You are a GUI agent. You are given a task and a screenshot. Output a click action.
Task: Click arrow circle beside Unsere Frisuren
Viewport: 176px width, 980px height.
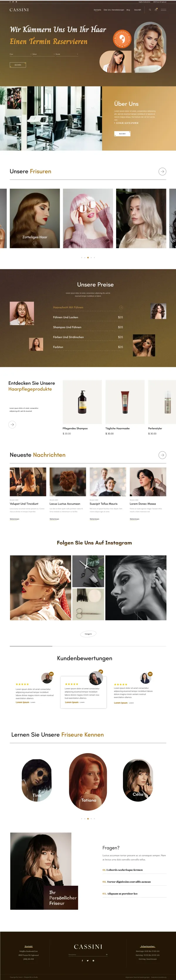coord(162,172)
